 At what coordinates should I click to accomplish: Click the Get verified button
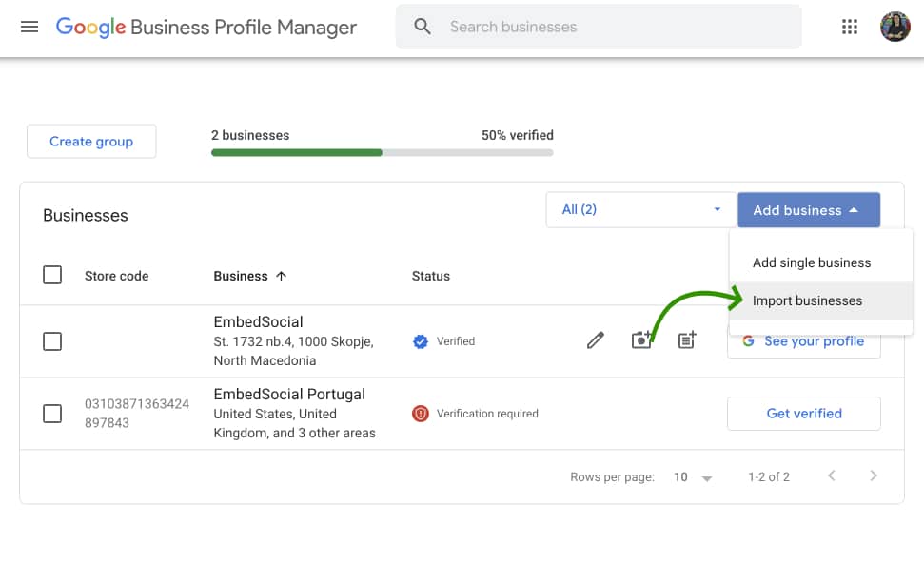click(x=804, y=414)
